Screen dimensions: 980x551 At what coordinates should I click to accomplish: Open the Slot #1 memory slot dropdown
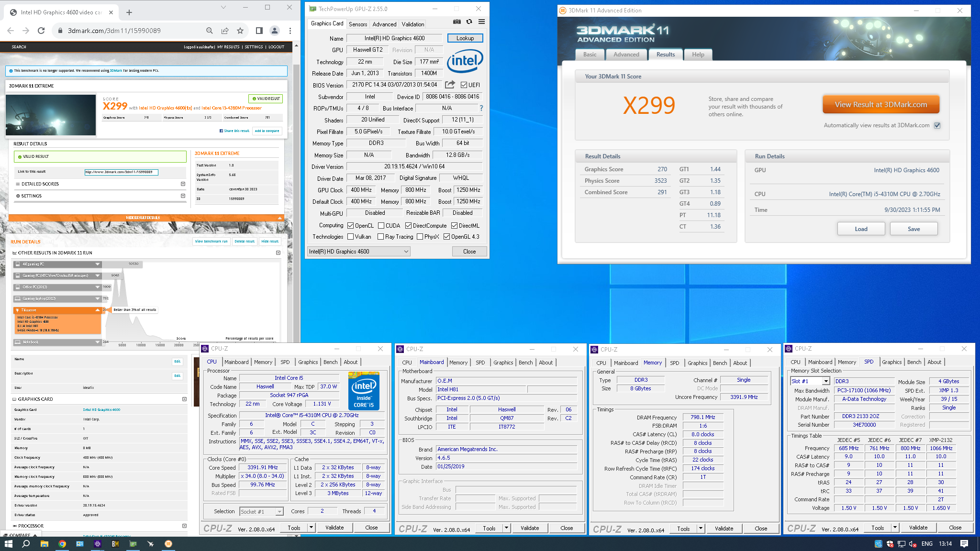(x=825, y=381)
